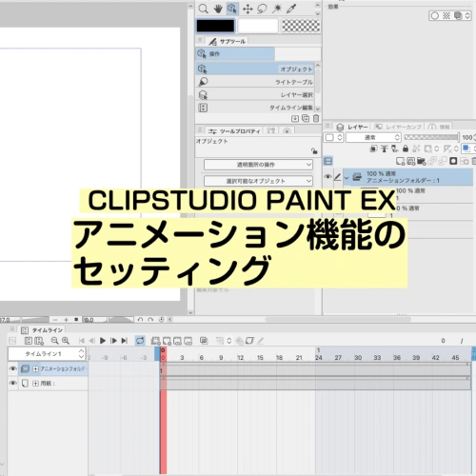
Task: Click the new animation folder icon
Action: 155,341
